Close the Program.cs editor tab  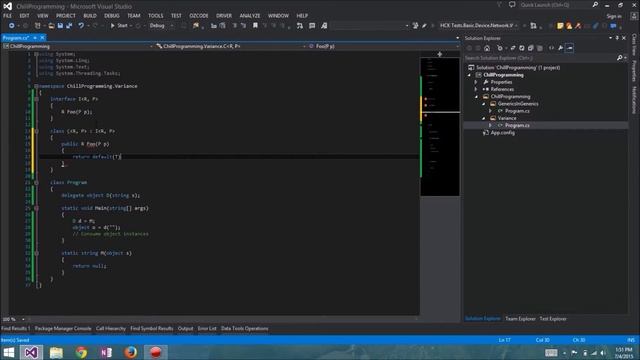click(42, 38)
